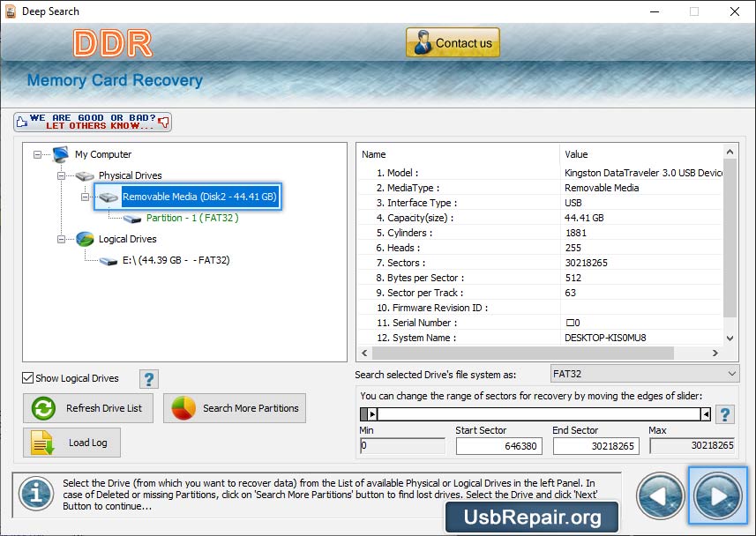Click the info icon in the hint bar

[36, 494]
